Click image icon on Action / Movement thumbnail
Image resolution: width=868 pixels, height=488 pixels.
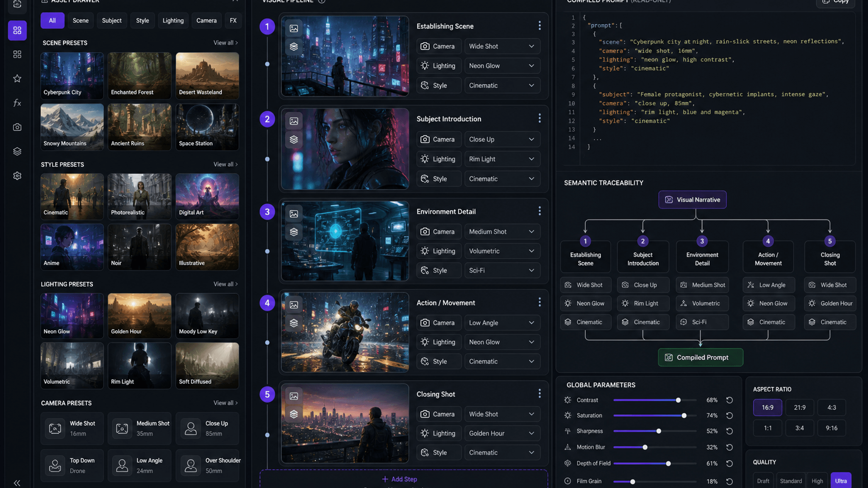(294, 305)
